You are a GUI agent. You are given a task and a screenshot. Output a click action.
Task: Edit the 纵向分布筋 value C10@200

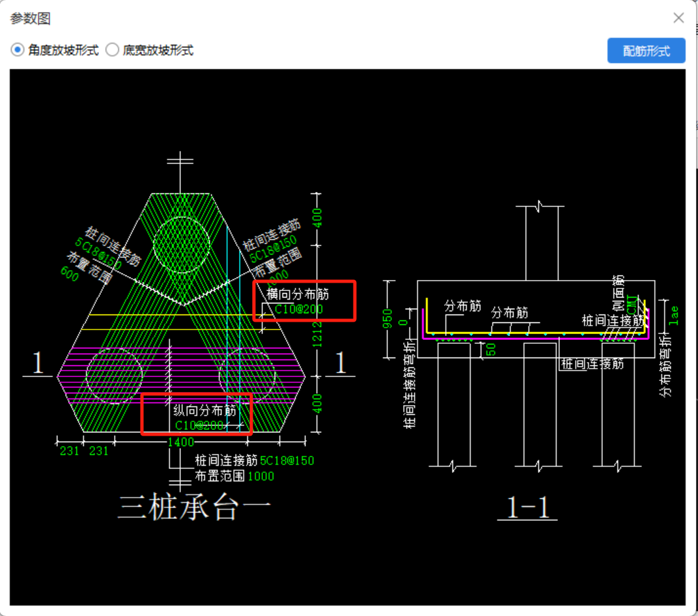point(199,425)
